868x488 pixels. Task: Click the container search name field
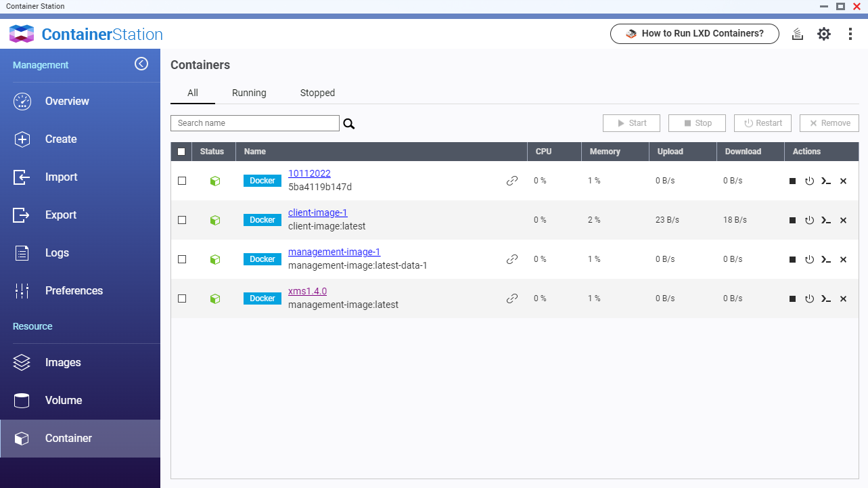point(254,123)
